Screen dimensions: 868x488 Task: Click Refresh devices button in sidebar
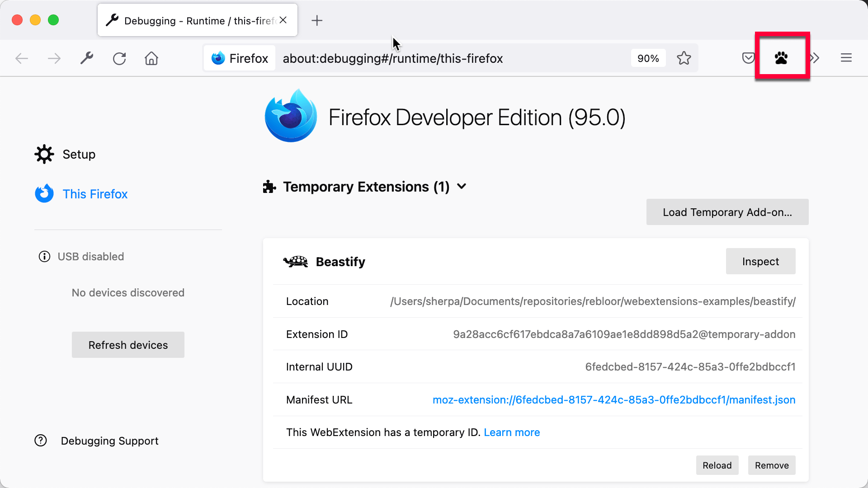point(127,344)
